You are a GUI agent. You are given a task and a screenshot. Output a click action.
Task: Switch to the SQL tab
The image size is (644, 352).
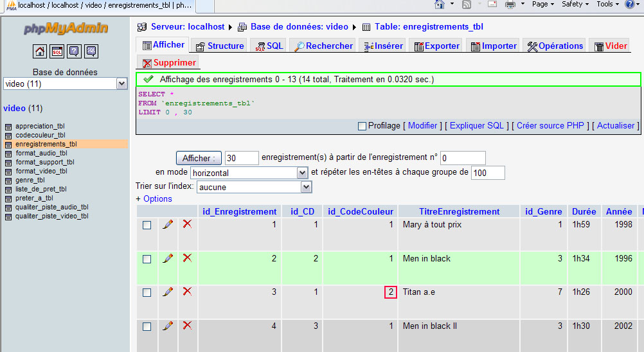pos(269,46)
